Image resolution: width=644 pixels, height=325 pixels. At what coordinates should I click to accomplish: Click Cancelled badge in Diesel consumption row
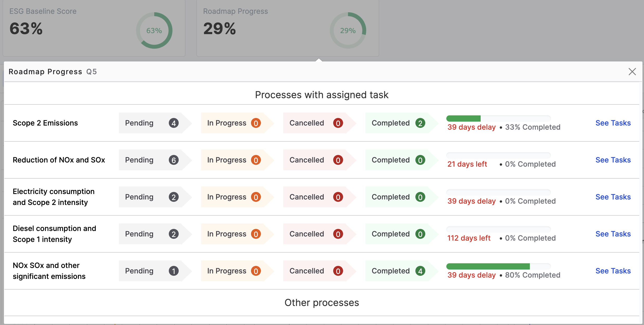tap(338, 234)
